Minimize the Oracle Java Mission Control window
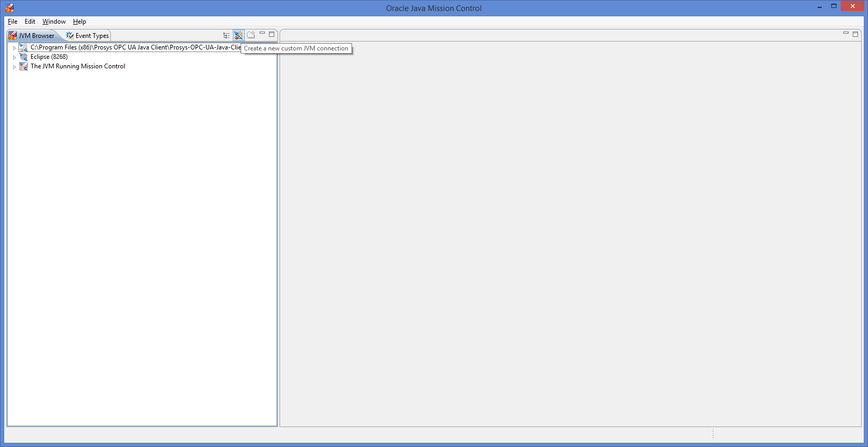Image resolution: width=868 pixels, height=447 pixels. click(x=820, y=7)
